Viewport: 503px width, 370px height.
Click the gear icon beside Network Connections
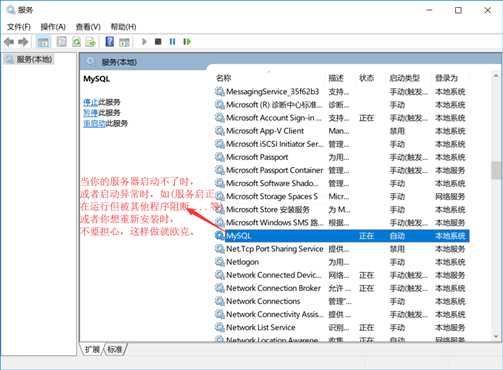pyautogui.click(x=219, y=301)
